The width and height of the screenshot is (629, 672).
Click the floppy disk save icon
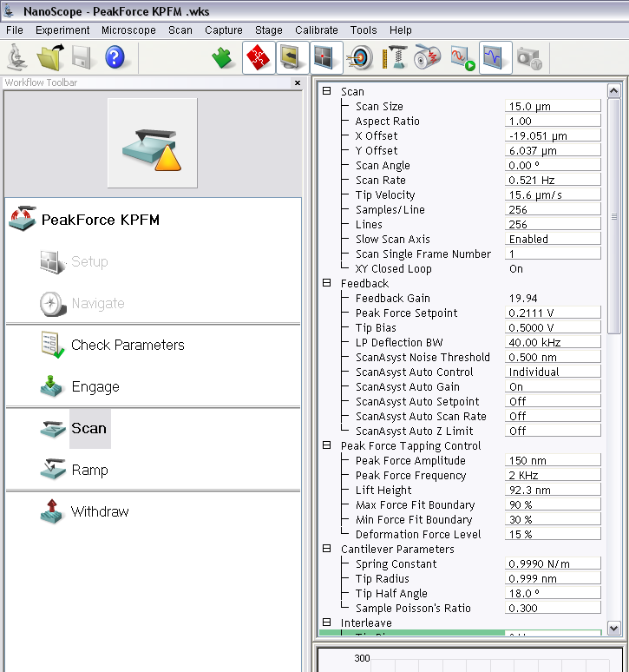[x=82, y=57]
